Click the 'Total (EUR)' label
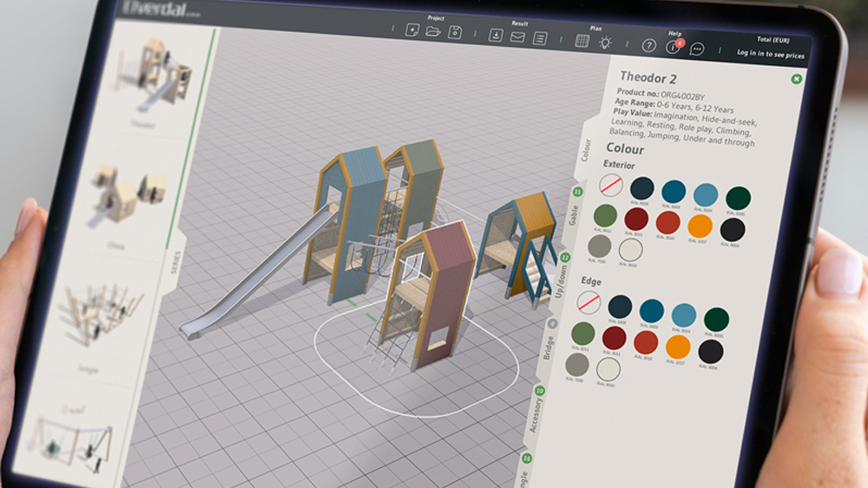 click(773, 40)
